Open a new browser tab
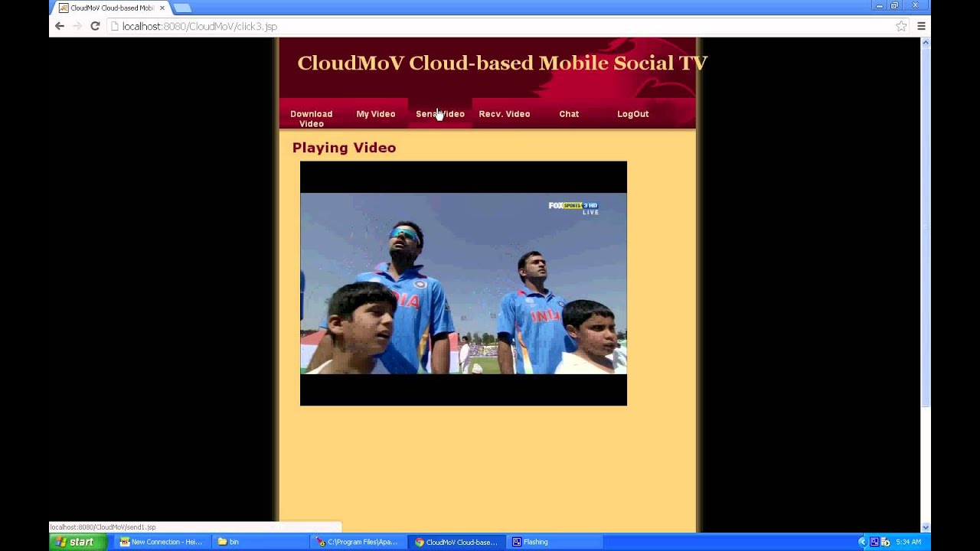Image resolution: width=980 pixels, height=551 pixels. [x=182, y=8]
